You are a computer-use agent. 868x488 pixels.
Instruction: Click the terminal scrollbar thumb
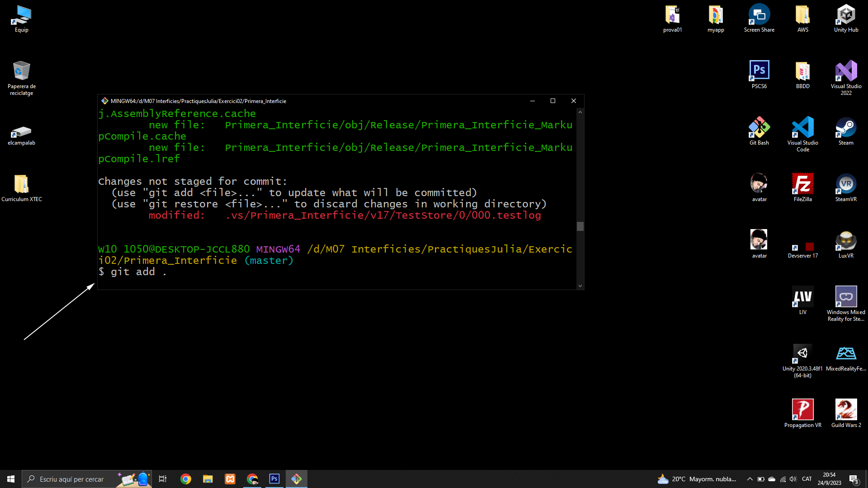pyautogui.click(x=580, y=226)
